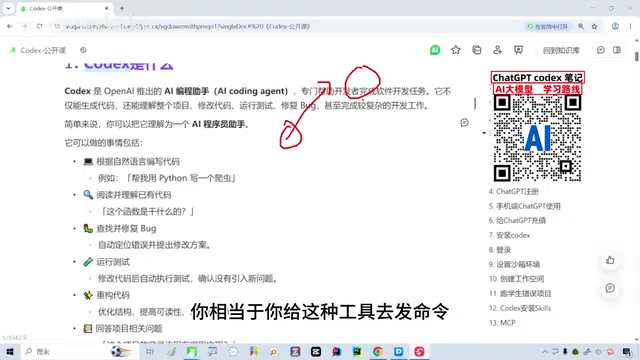Viewport: 640px width, 360px height.
Task: Start presentation mode using the screen icon
Action: pos(518,50)
